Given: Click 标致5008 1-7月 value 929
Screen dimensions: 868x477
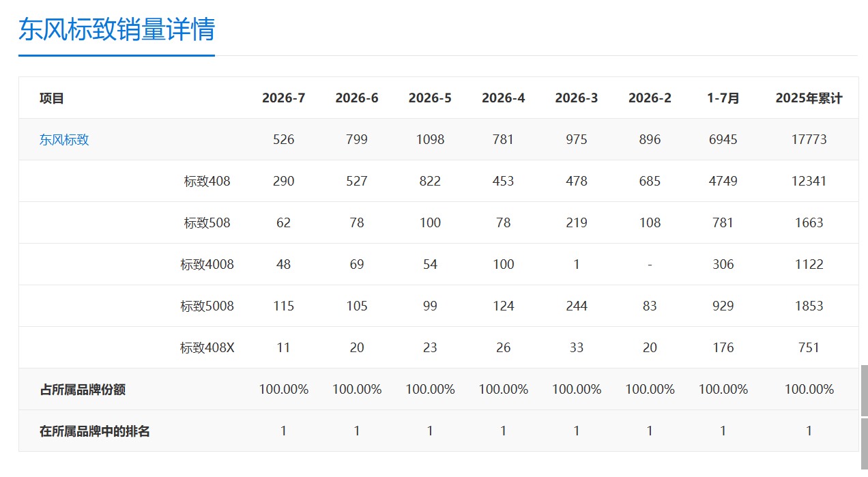Looking at the screenshot, I should point(723,306).
